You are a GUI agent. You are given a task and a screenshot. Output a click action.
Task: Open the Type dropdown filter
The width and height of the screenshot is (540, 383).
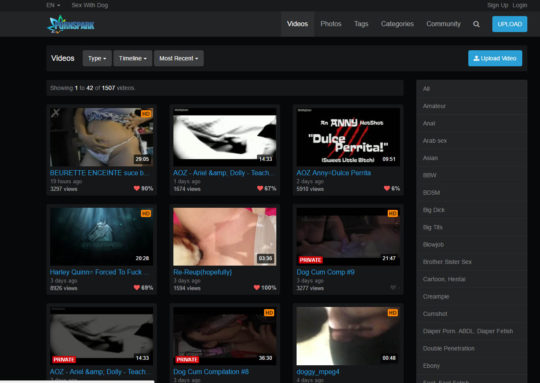pyautogui.click(x=97, y=58)
